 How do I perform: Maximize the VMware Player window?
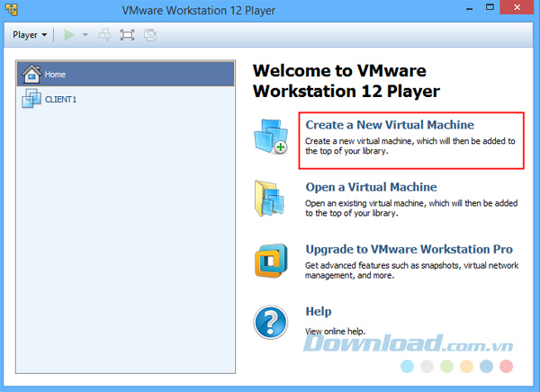(490, 7)
